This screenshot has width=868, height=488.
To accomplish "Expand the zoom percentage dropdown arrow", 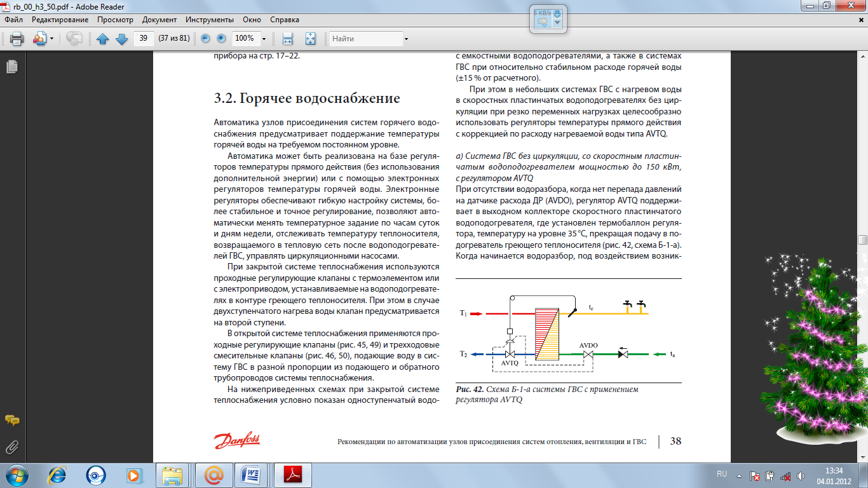I will point(264,39).
